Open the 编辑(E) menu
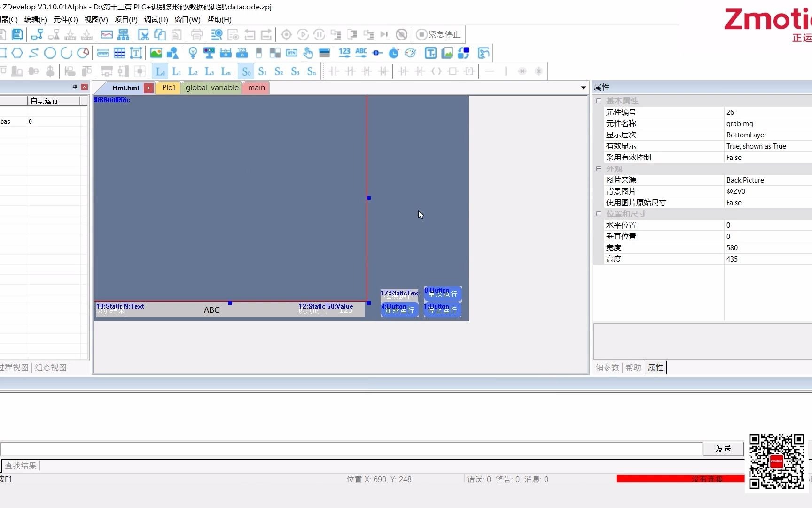 [36, 19]
